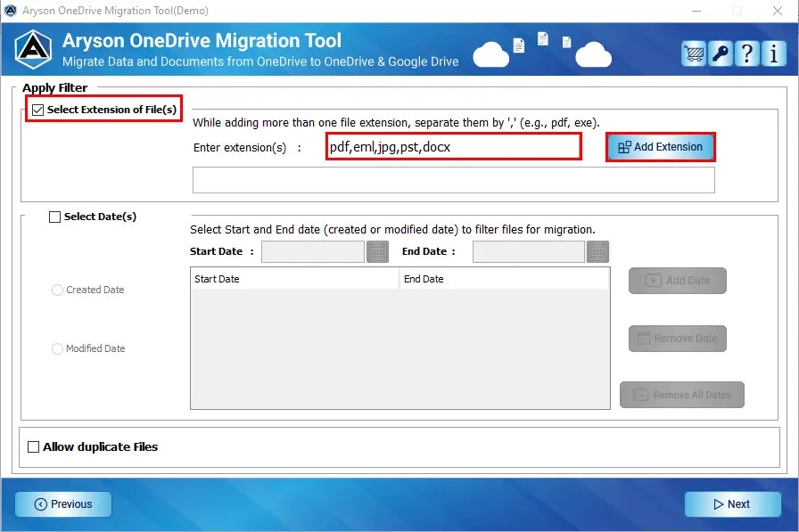Open the shopping cart buy icon
The image size is (799, 532).
(694, 53)
